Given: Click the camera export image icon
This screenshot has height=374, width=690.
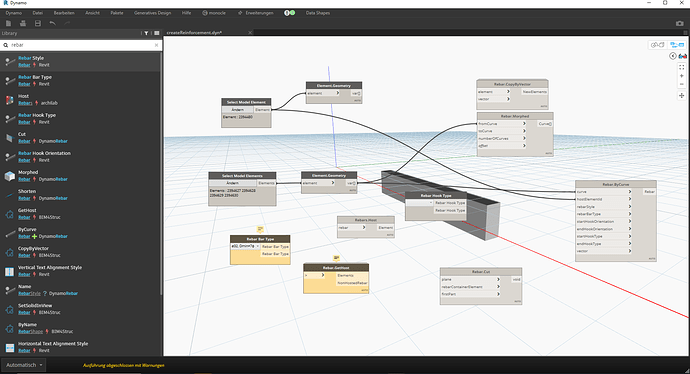Looking at the screenshot, I should coord(679,23).
